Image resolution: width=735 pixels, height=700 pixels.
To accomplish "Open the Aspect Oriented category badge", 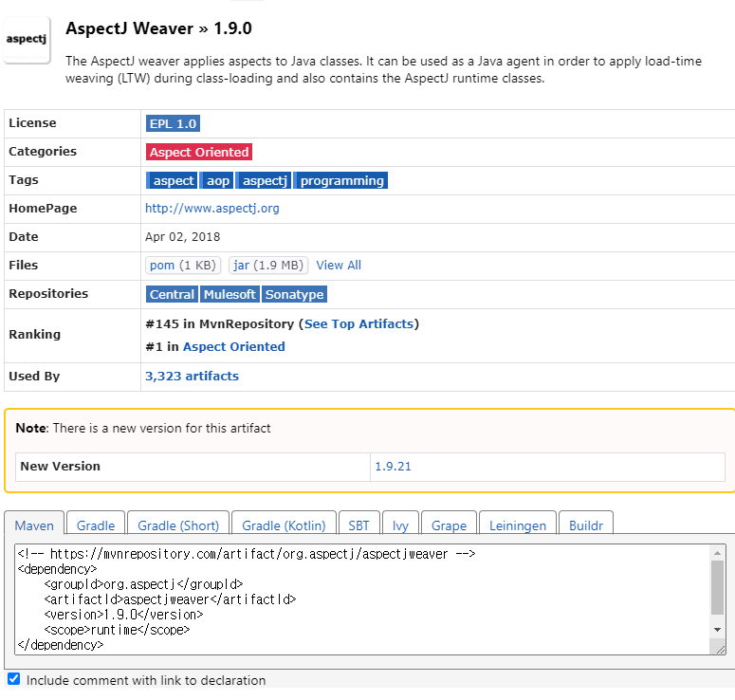I will (x=199, y=152).
